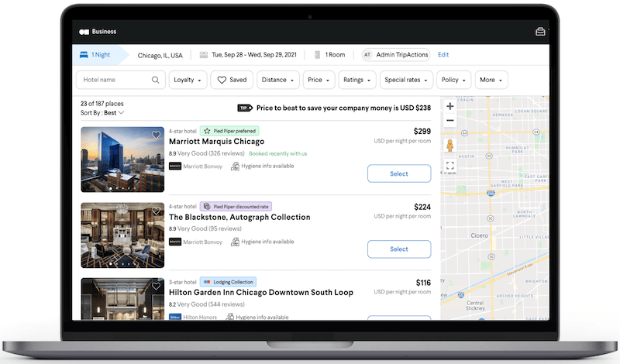Zoom in on the map
Viewport: 620px width, 364px height.
coord(450,106)
